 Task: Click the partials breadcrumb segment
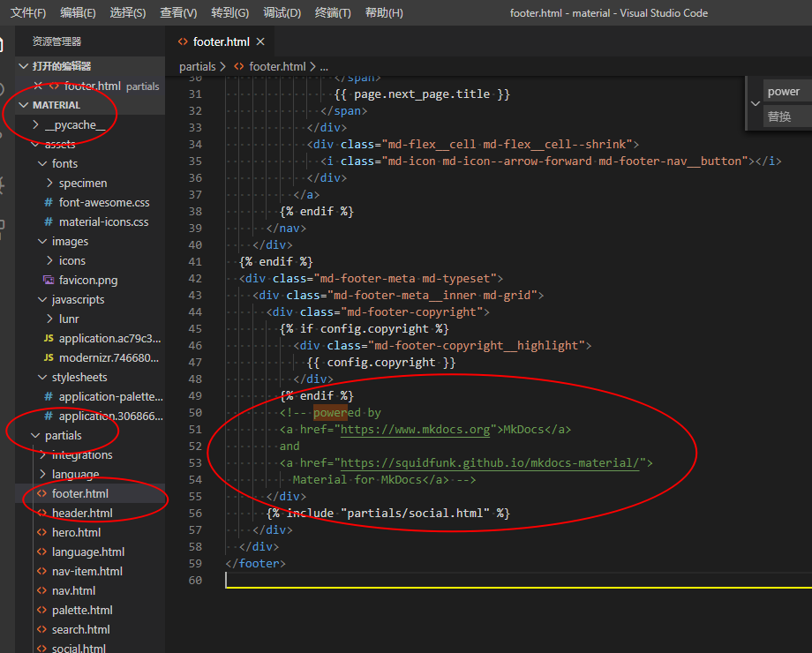click(198, 66)
